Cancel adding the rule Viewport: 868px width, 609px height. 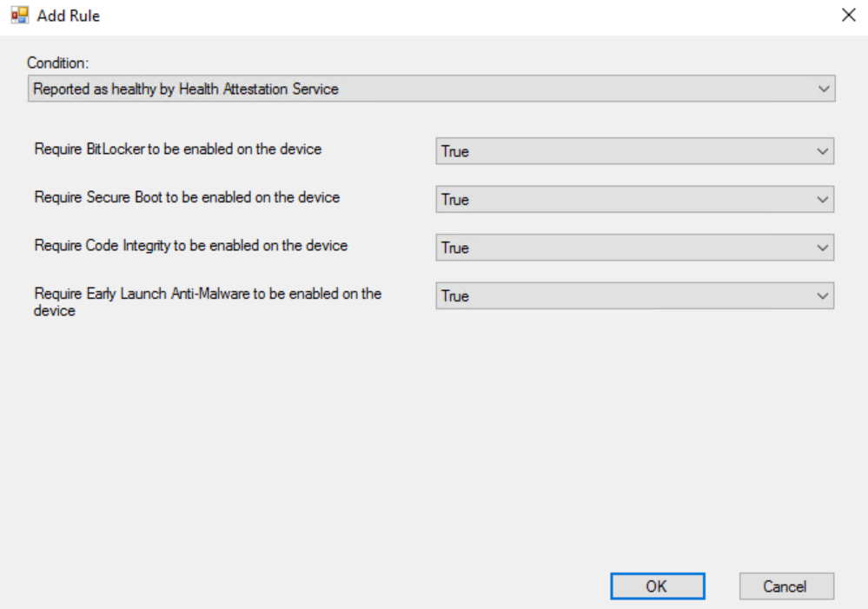point(786,586)
